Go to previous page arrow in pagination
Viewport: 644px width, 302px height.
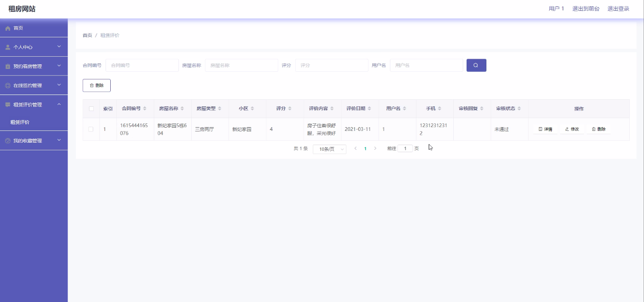(x=355, y=148)
